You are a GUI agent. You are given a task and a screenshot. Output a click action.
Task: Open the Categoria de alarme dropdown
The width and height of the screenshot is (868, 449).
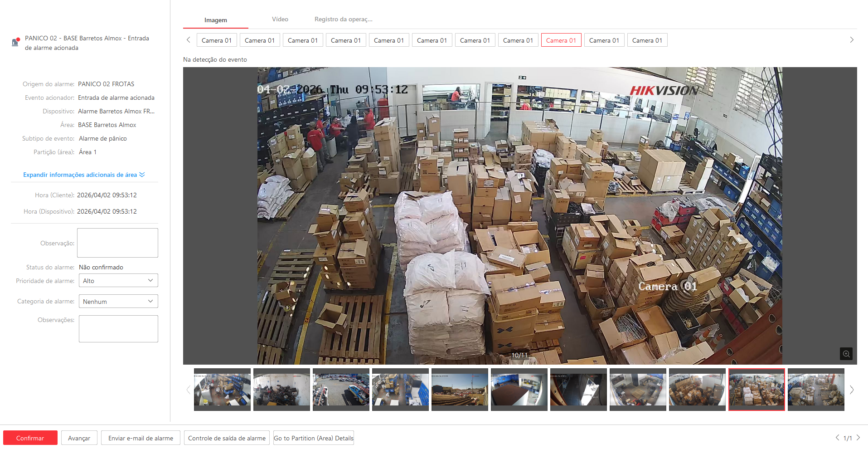point(118,302)
